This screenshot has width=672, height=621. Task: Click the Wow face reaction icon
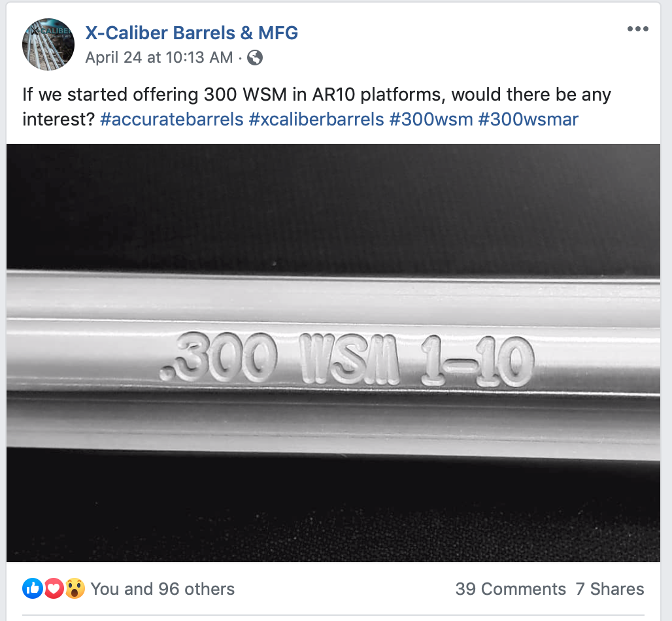point(75,588)
